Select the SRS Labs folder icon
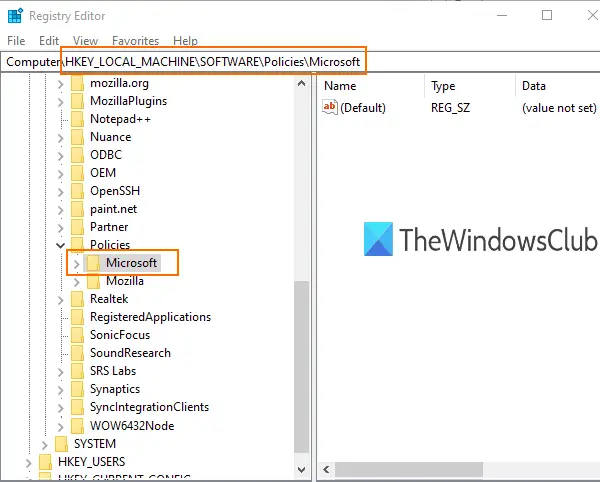 point(77,371)
